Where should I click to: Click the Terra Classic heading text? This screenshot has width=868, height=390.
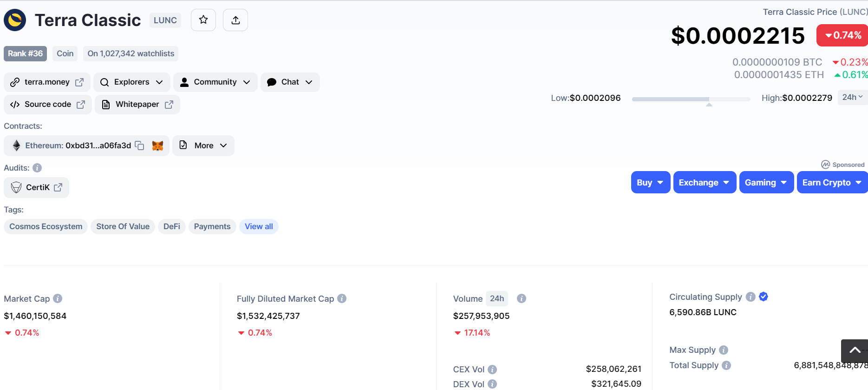(x=88, y=20)
